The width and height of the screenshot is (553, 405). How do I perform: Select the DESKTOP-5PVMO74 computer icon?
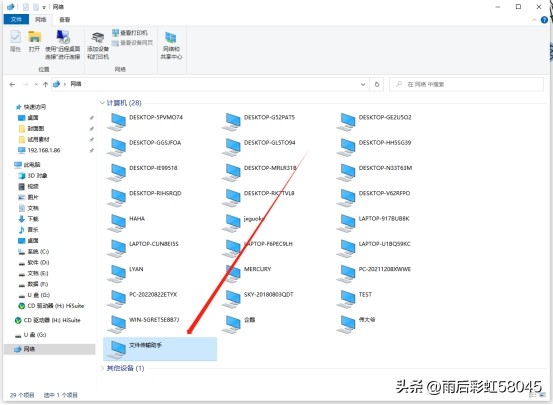[x=117, y=122]
